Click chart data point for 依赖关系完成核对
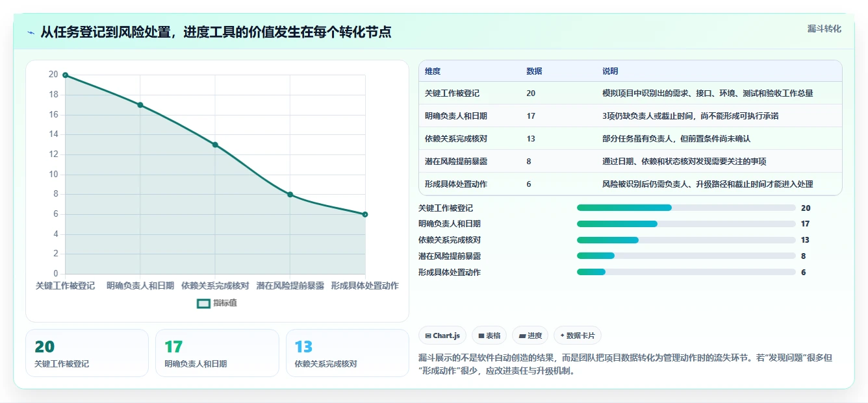The height and width of the screenshot is (403, 868). [215, 145]
